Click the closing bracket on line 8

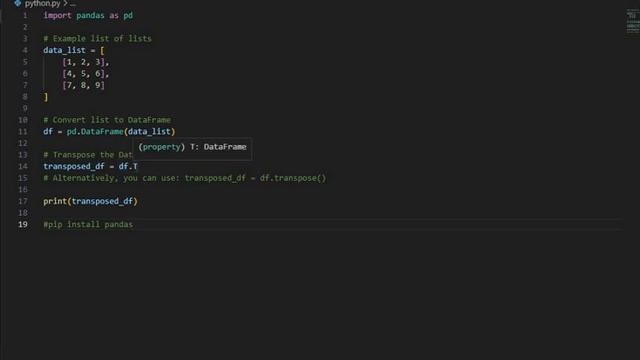[46, 97]
